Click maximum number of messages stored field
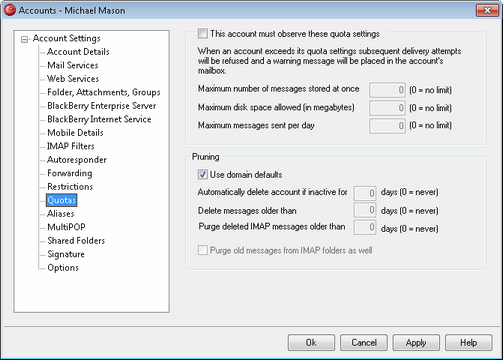 pyautogui.click(x=387, y=90)
